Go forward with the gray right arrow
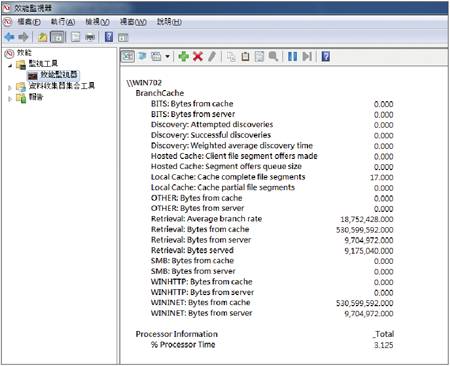Screen dimensions: 450x366 tap(23, 37)
